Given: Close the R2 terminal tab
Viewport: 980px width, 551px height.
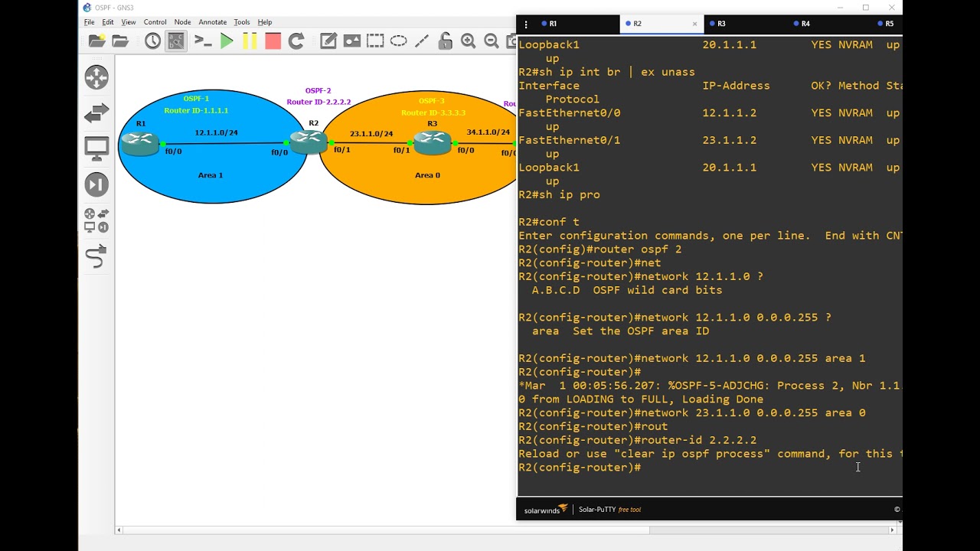Looking at the screenshot, I should 694,24.
